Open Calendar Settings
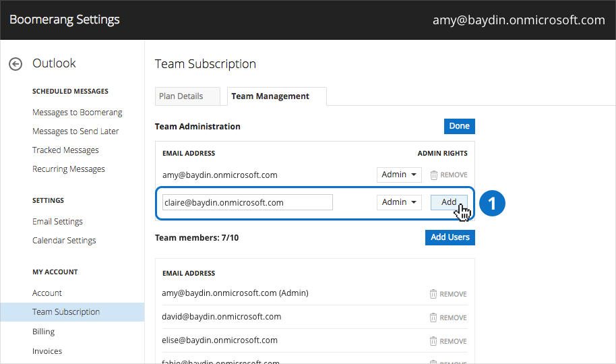This screenshot has height=364, width=616. 64,241
